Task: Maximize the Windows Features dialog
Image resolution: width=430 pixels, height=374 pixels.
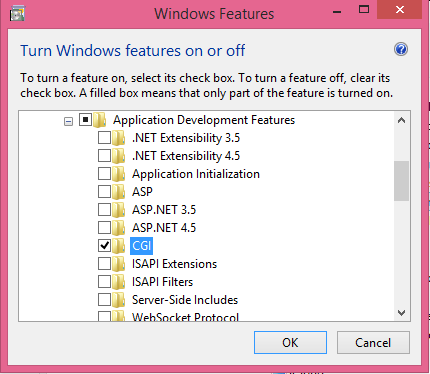Action: pos(364,10)
